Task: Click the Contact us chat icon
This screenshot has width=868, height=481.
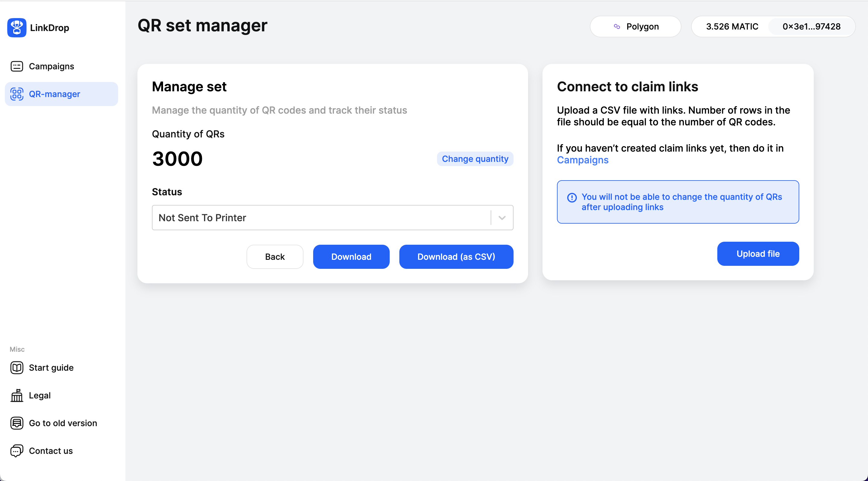Action: click(17, 451)
